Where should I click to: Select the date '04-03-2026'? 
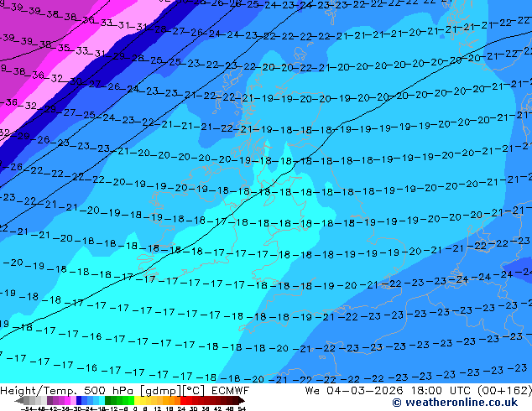pyautogui.click(x=365, y=391)
